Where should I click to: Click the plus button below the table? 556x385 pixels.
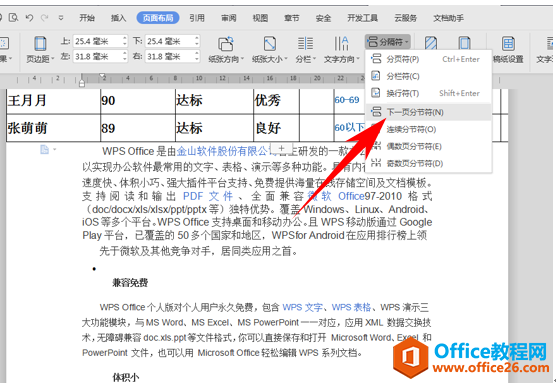[x=282, y=148]
